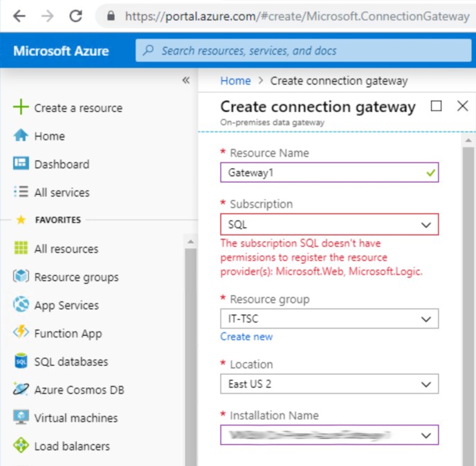476x466 pixels.
Task: Click the Create new resource group link
Action: [x=246, y=337]
